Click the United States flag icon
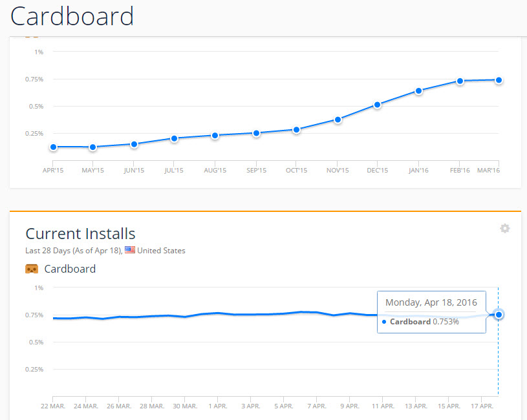The width and height of the screenshot is (527, 420). [130, 250]
